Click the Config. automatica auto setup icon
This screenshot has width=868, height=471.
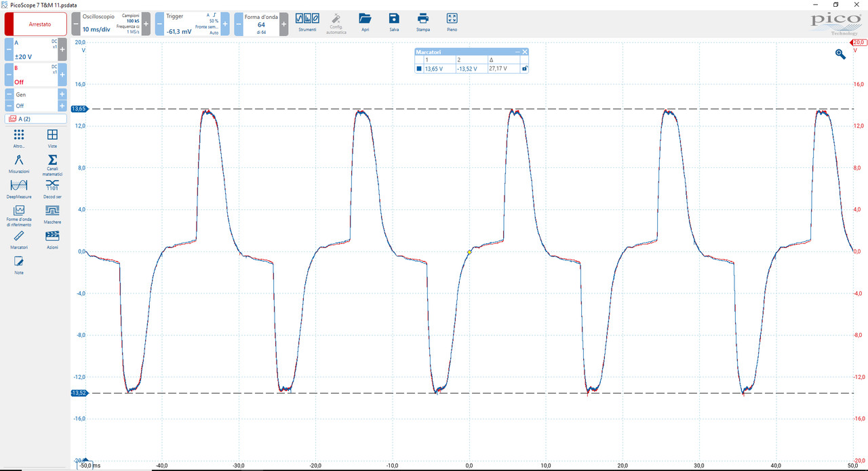pyautogui.click(x=337, y=23)
